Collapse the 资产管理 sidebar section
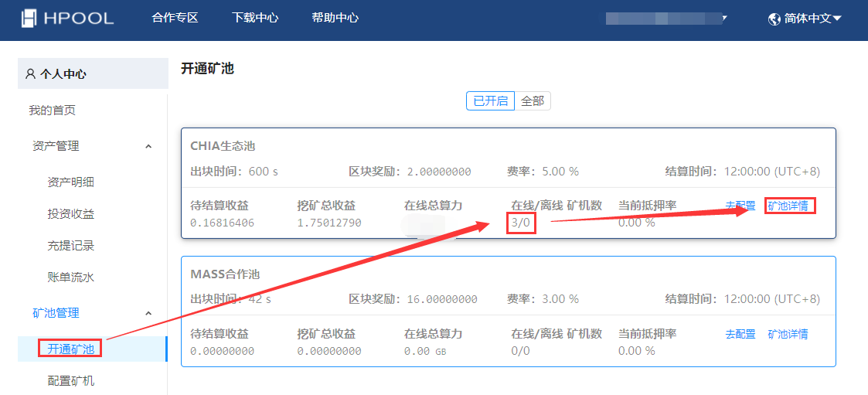 148,146
